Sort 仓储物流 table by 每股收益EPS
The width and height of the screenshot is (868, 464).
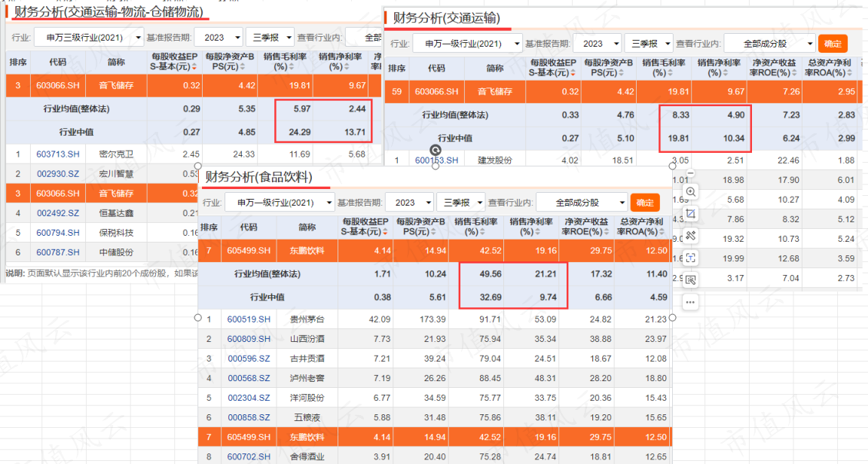[x=194, y=67]
